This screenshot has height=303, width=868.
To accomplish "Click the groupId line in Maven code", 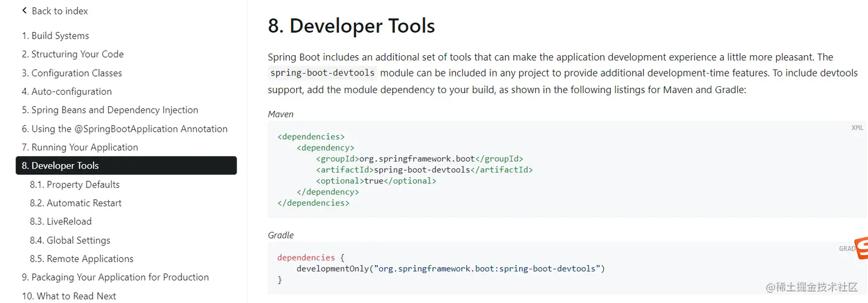I will [419, 159].
